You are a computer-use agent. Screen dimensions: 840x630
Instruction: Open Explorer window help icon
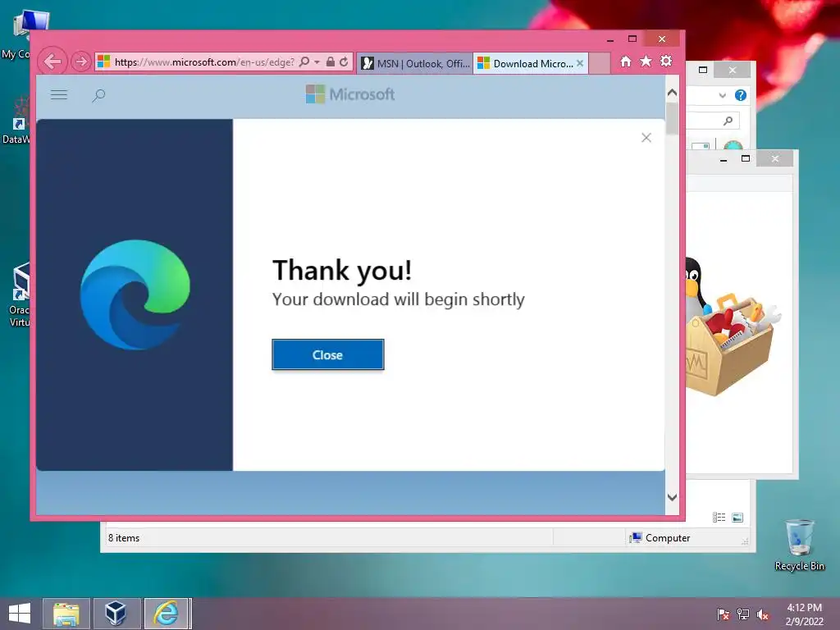[x=741, y=95]
